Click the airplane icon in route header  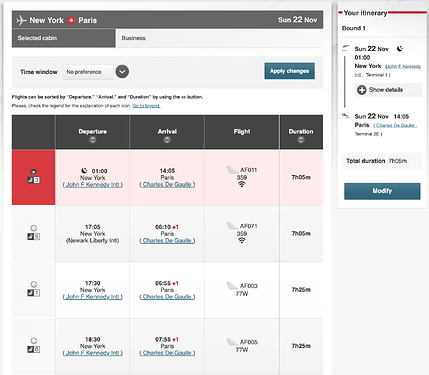(21, 20)
